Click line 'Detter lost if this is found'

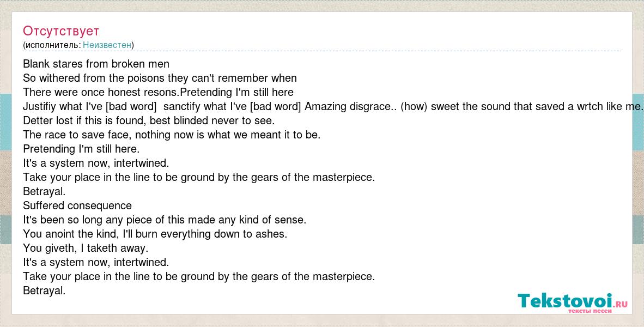[149, 120]
